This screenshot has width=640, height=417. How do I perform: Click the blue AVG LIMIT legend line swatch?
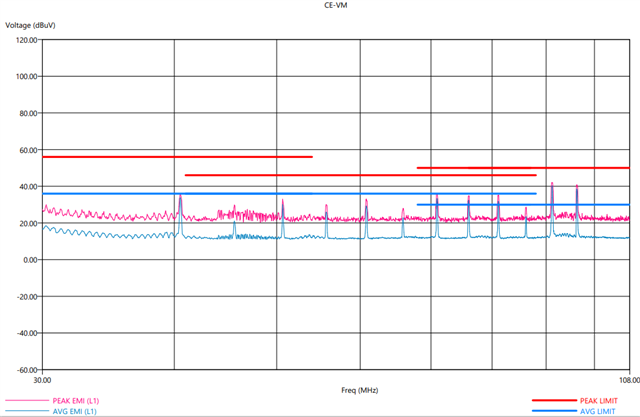pos(554,411)
